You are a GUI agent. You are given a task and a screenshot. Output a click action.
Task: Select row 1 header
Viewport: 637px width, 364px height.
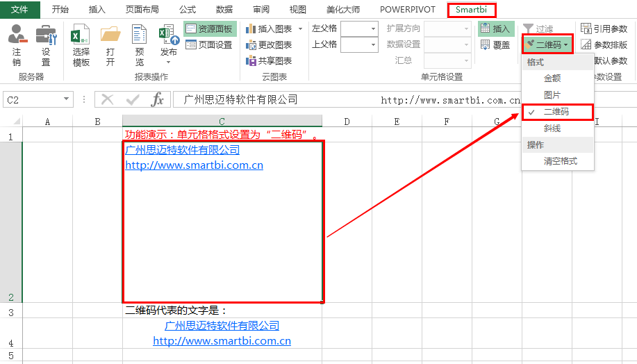tap(11, 135)
